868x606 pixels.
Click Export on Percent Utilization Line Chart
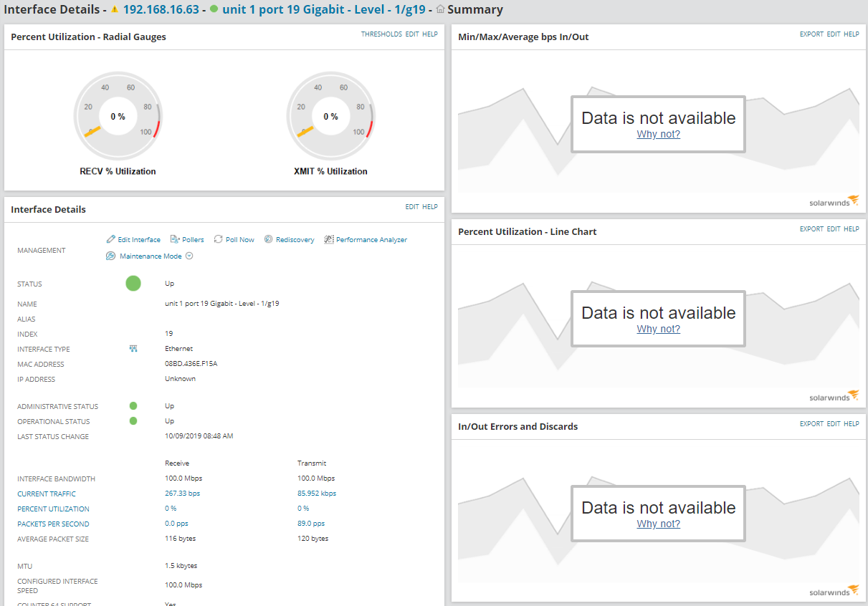tap(811, 229)
